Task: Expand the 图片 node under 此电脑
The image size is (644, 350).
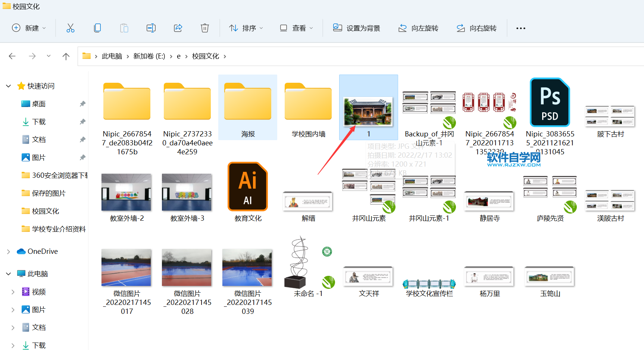Action: point(13,310)
